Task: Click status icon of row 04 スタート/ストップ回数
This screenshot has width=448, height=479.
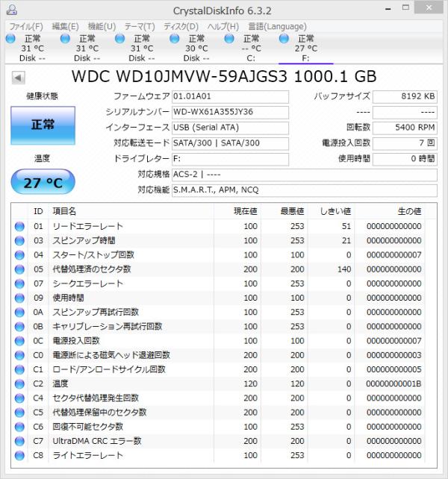Action: tap(19, 255)
